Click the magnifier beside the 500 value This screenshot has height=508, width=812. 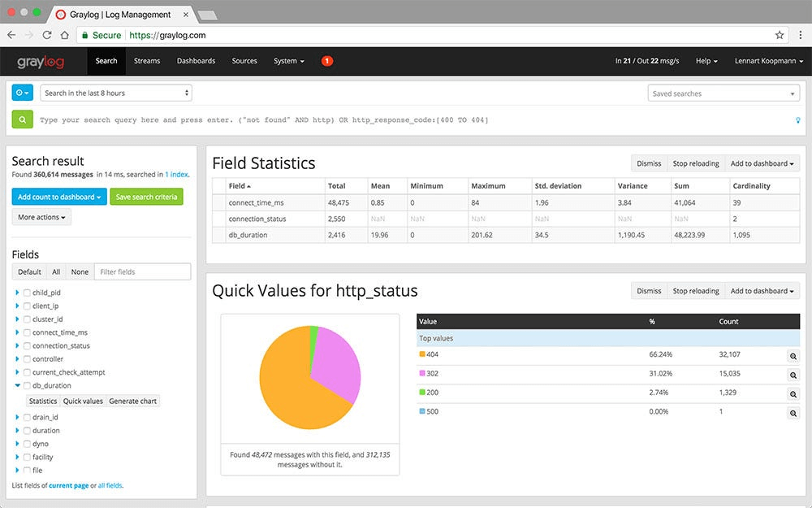pos(793,413)
